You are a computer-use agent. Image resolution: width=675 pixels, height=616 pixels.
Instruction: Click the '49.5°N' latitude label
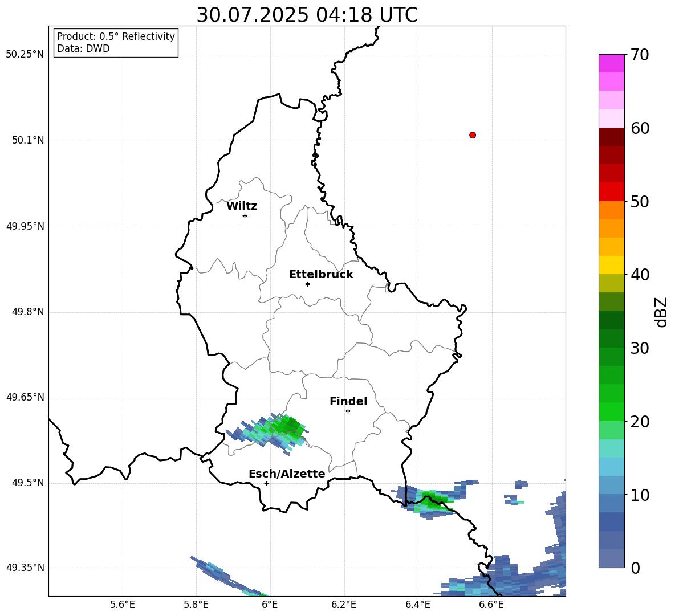(28, 483)
